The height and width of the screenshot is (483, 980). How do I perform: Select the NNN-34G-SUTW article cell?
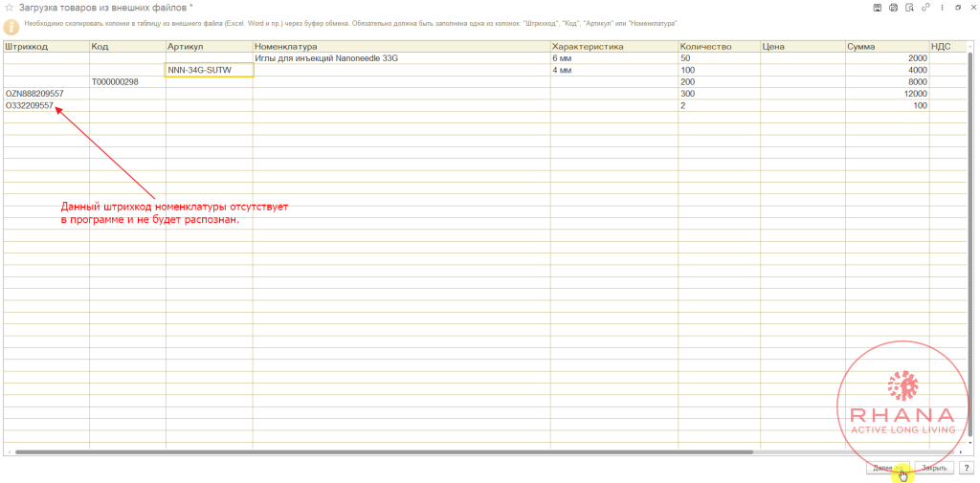pos(210,70)
